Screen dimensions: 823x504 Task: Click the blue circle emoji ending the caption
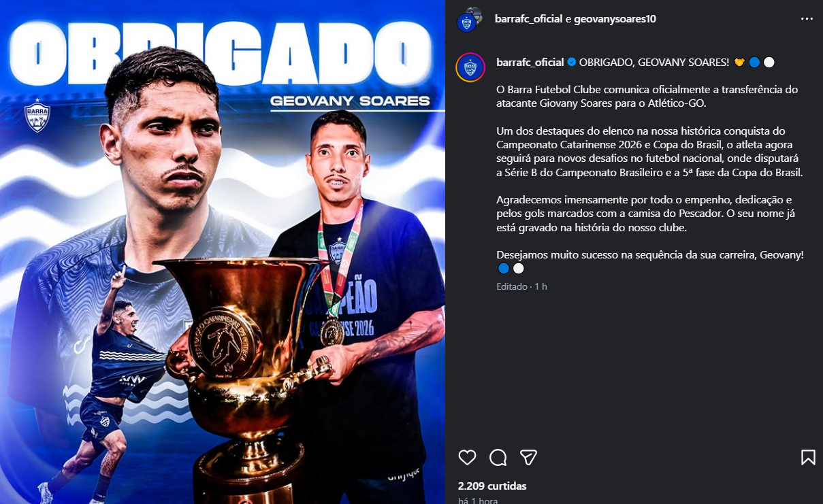504,269
